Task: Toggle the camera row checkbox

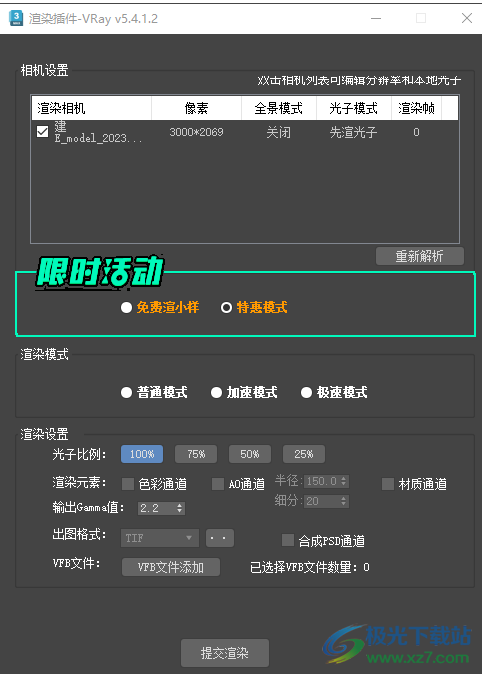Action: 43,132
